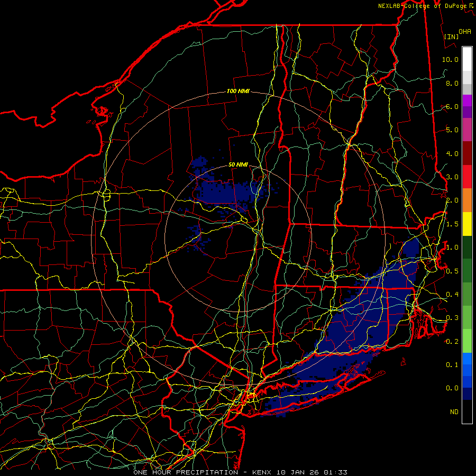Select the 5.0 legend value
Screen dimensions: 476x476
click(452, 130)
